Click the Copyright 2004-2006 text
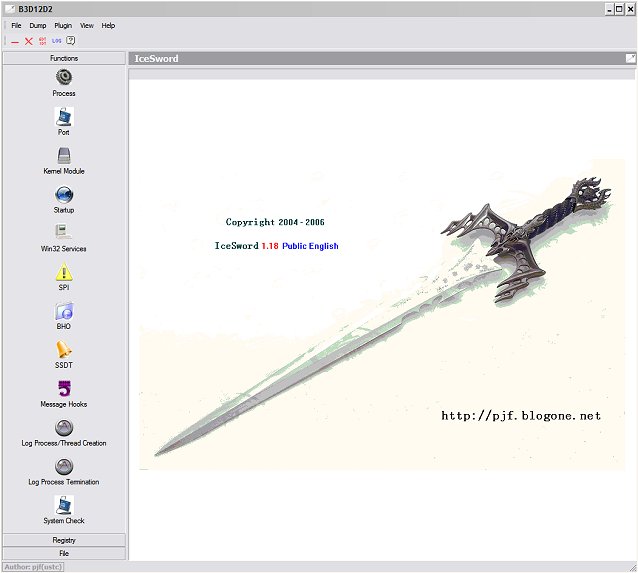Image resolution: width=638 pixels, height=573 pixels. pyautogui.click(x=275, y=222)
